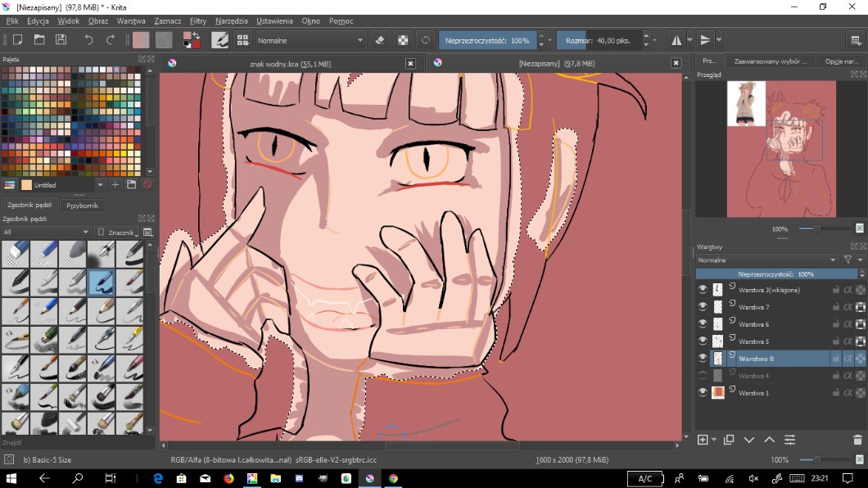Hide the Warstwa 7 layer

(x=703, y=306)
